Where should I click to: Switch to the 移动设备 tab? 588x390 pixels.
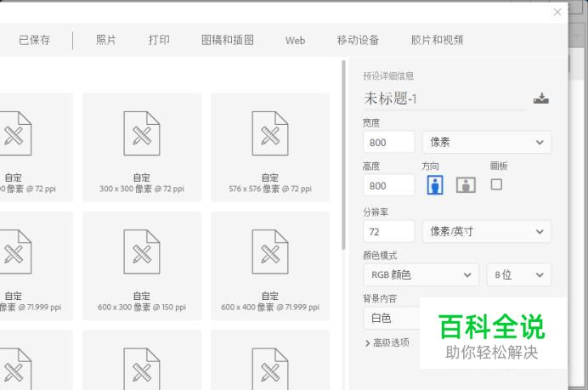click(x=358, y=40)
